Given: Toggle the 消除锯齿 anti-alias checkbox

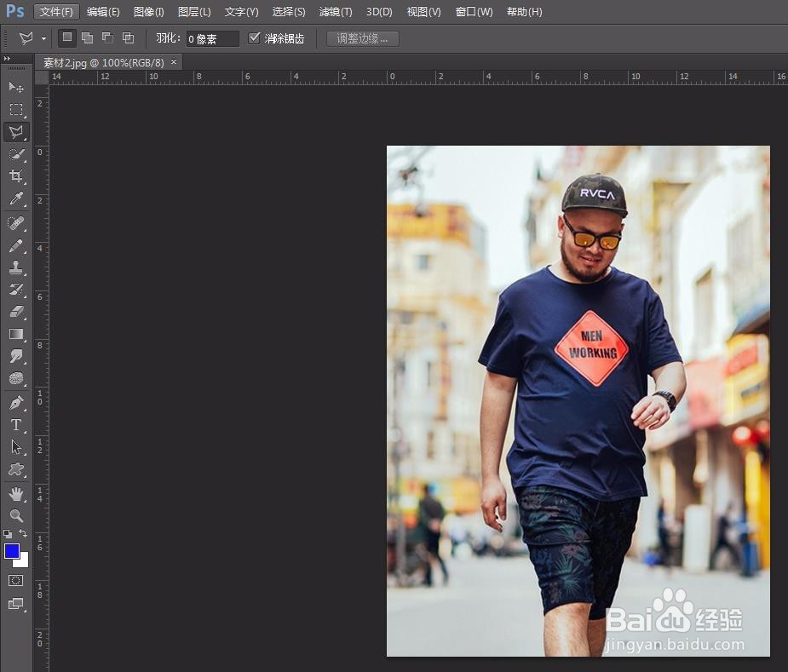Looking at the screenshot, I should [x=255, y=37].
